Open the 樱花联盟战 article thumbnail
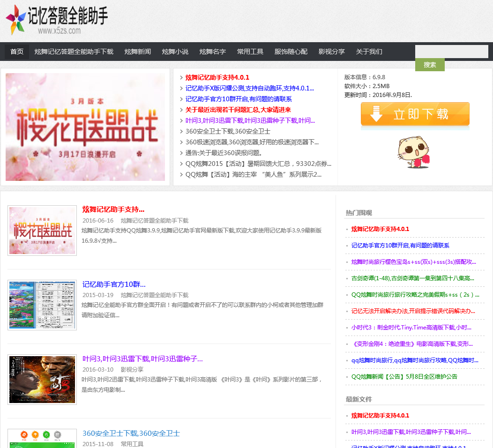 (x=42, y=231)
